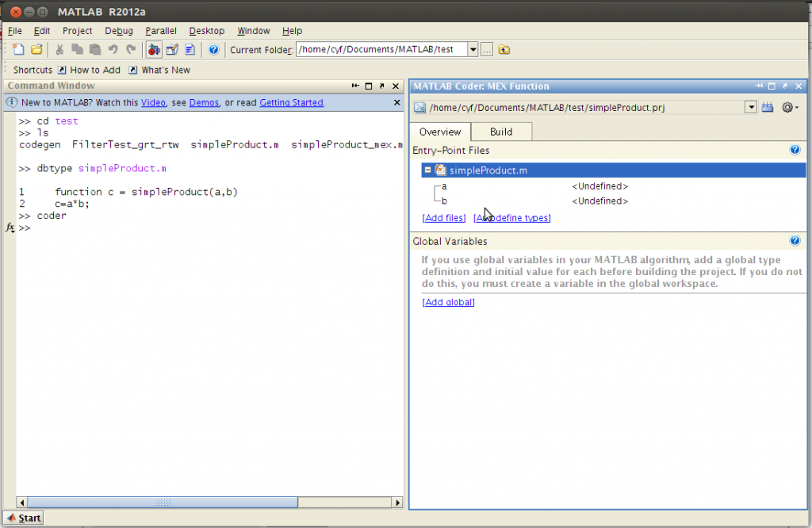This screenshot has height=528, width=812.
Task: Click the Add global link
Action: 447,302
